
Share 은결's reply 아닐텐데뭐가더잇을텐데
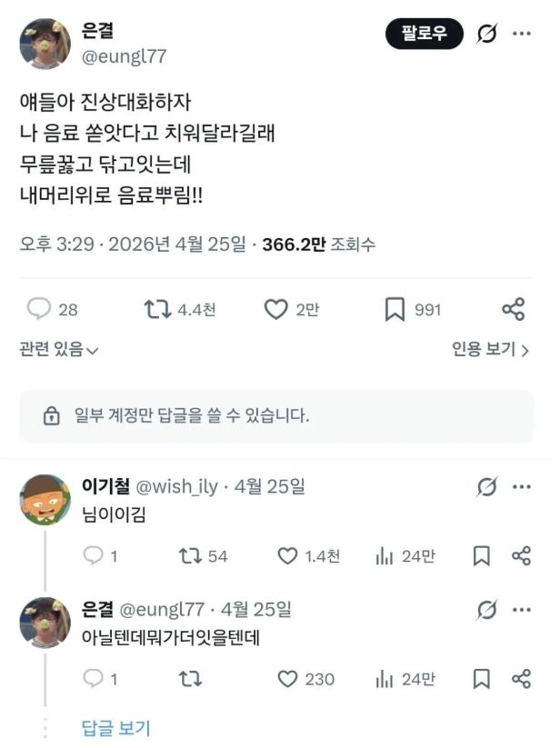pos(521,679)
